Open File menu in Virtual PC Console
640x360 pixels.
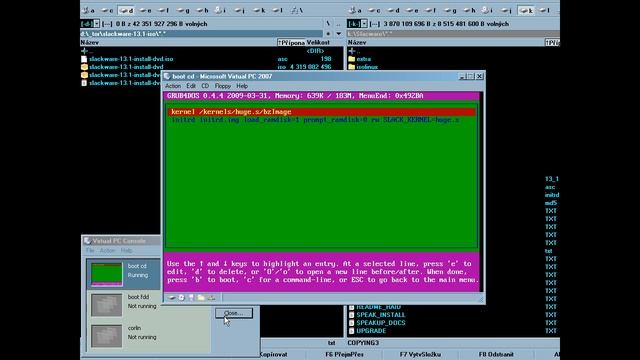click(x=90, y=250)
